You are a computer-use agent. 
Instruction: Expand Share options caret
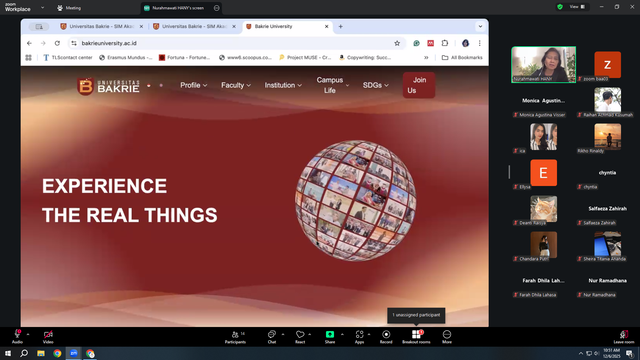tap(342, 334)
